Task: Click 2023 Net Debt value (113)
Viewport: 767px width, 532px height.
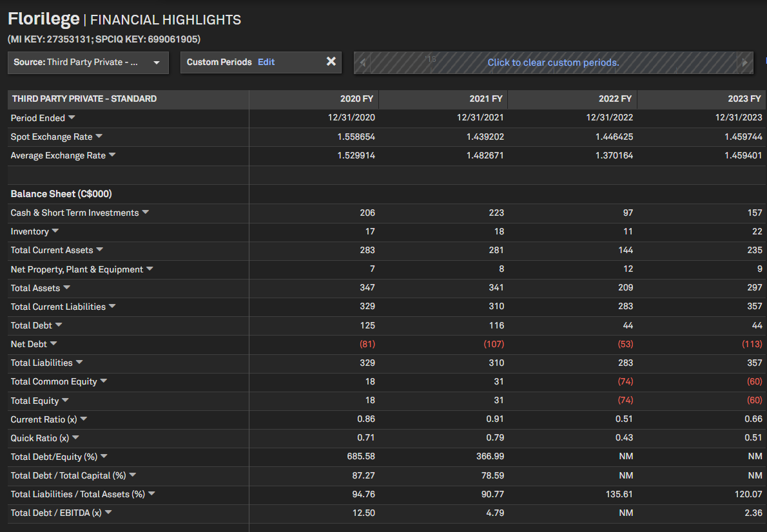Action: point(752,344)
